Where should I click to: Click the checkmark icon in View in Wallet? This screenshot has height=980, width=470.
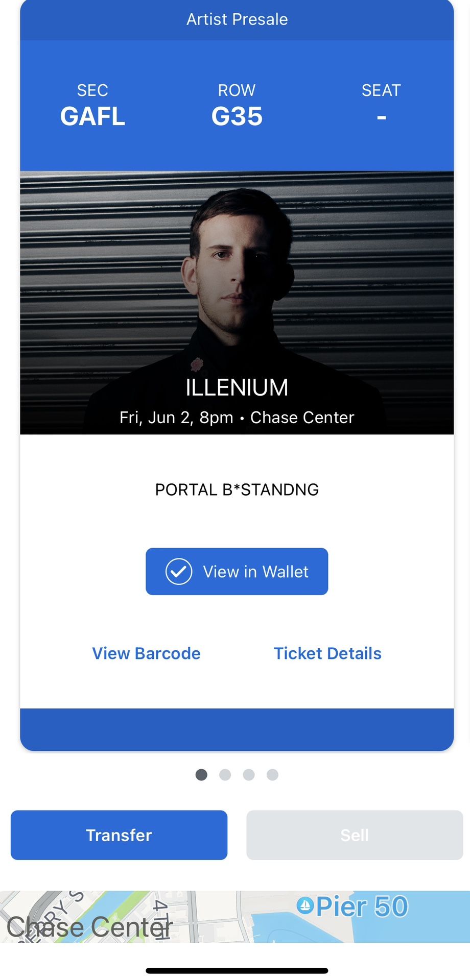pyautogui.click(x=178, y=571)
